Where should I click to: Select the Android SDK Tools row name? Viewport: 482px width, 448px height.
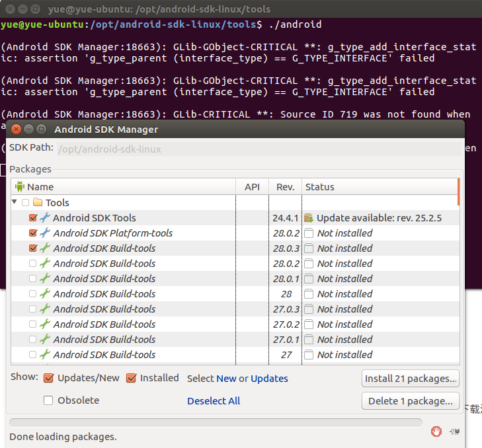click(x=95, y=218)
